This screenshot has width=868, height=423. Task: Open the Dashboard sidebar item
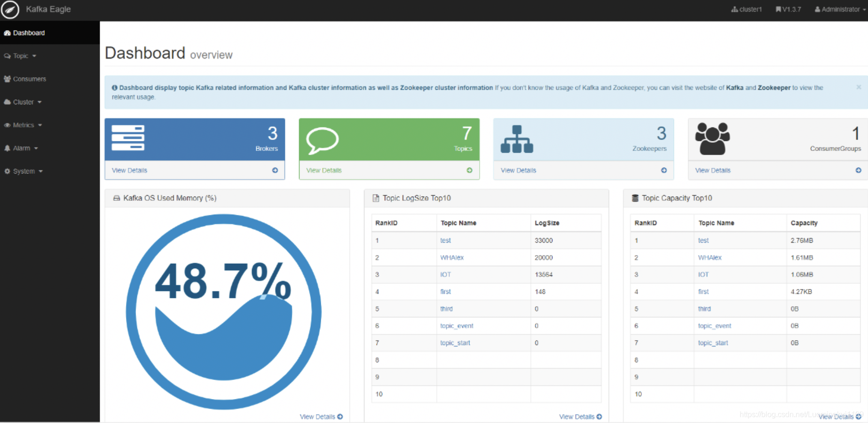[x=50, y=33]
